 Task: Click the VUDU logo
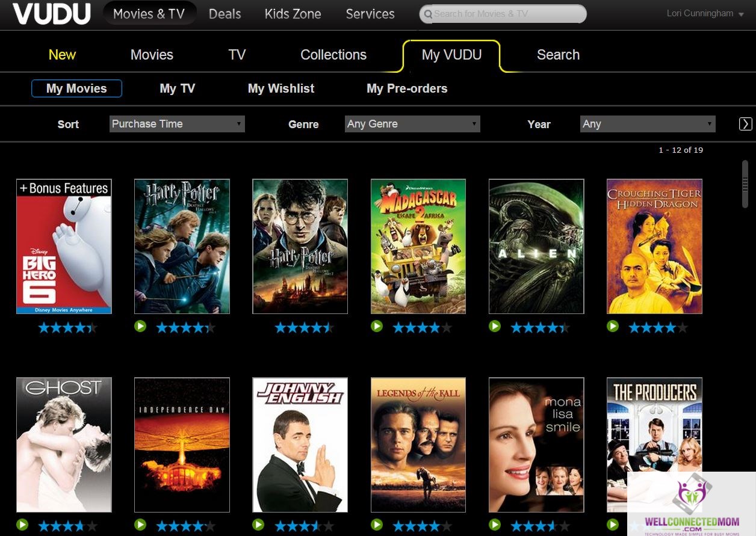pyautogui.click(x=52, y=13)
